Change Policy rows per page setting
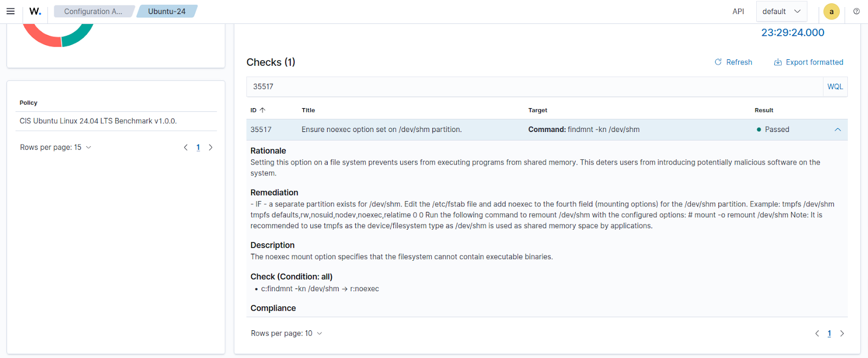868x358 pixels. (x=55, y=147)
